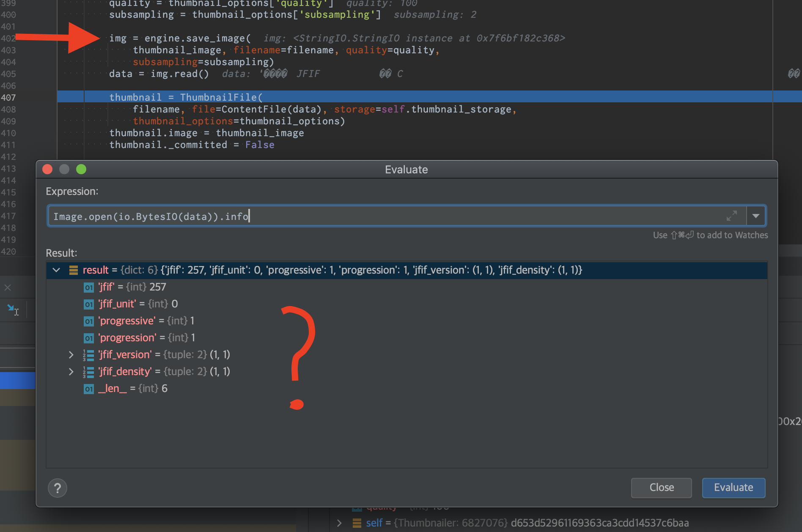The width and height of the screenshot is (802, 532).
Task: Click the Evaluate dialog title bar text
Action: tap(406, 170)
